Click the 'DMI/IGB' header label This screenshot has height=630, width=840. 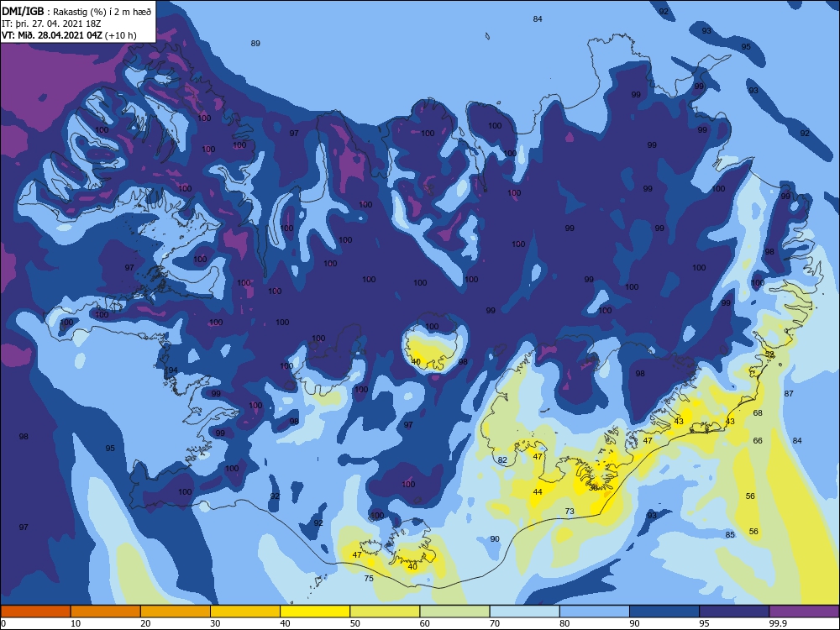pos(23,12)
